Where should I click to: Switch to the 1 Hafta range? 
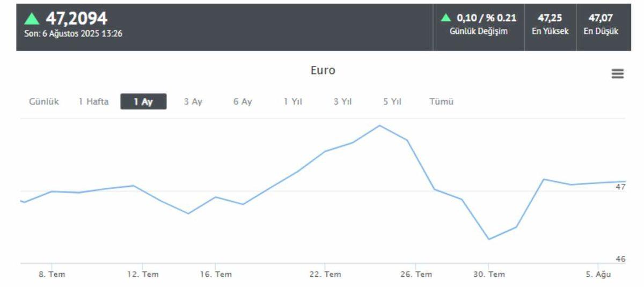tap(93, 101)
